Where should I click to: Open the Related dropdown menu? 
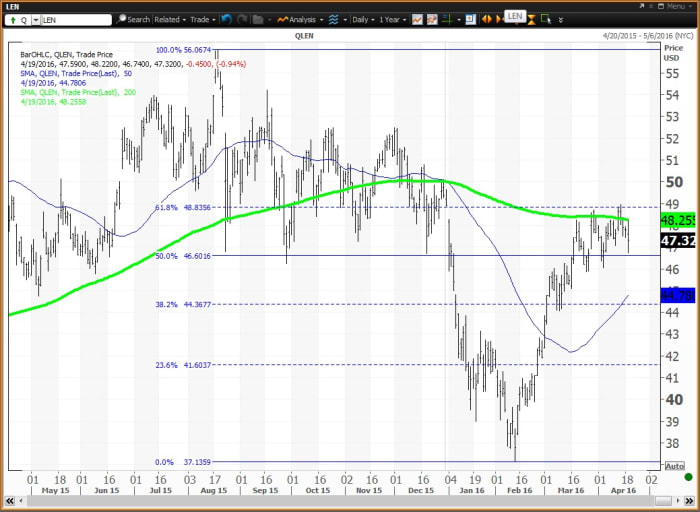pyautogui.click(x=170, y=19)
